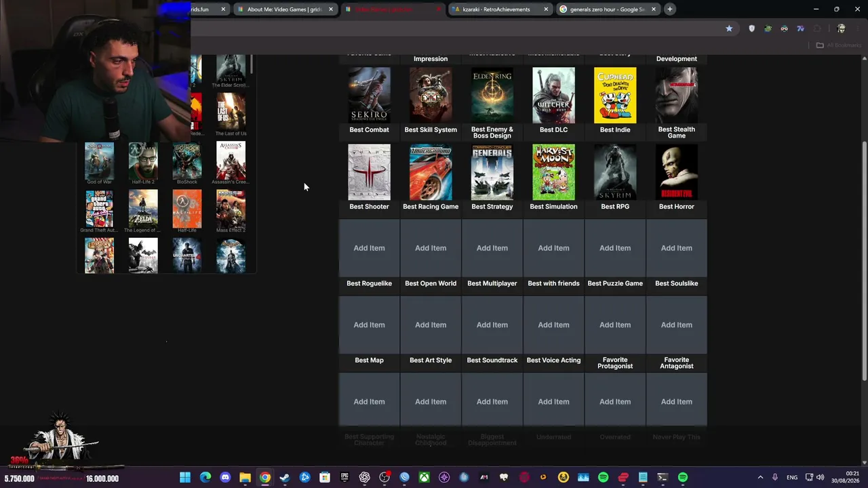868x488 pixels.
Task: Close the generals zero hour tab
Action: point(654,9)
